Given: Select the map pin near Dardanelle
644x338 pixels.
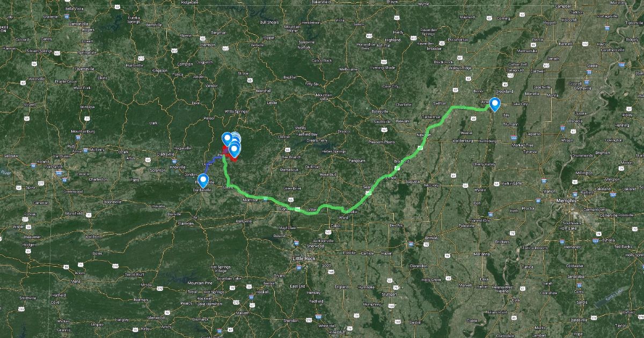Looking at the screenshot, I should tap(203, 181).
